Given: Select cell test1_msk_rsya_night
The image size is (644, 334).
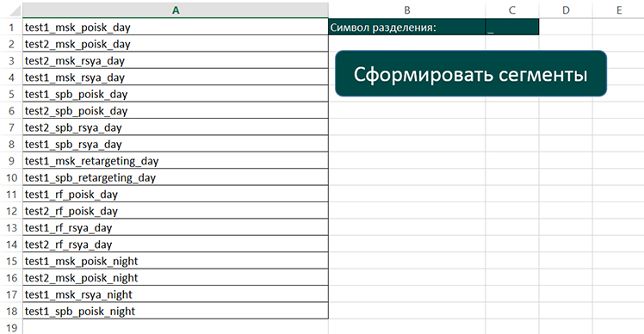Looking at the screenshot, I should (x=176, y=294).
